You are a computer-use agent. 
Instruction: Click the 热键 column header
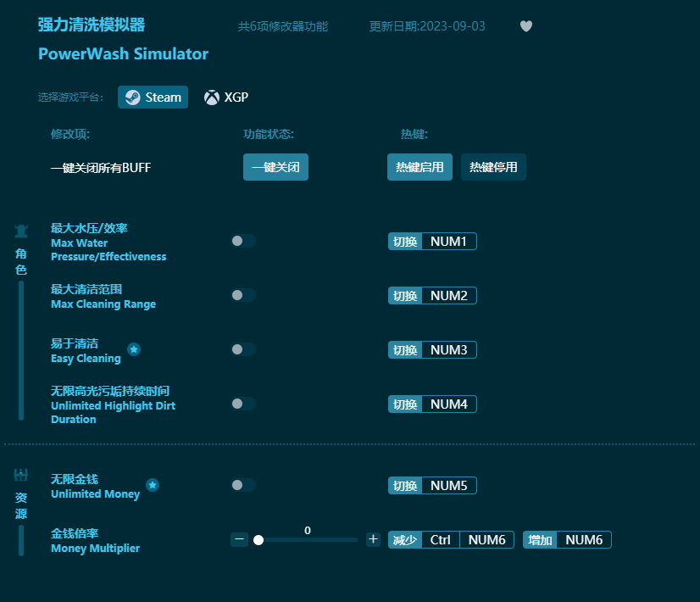(x=414, y=134)
